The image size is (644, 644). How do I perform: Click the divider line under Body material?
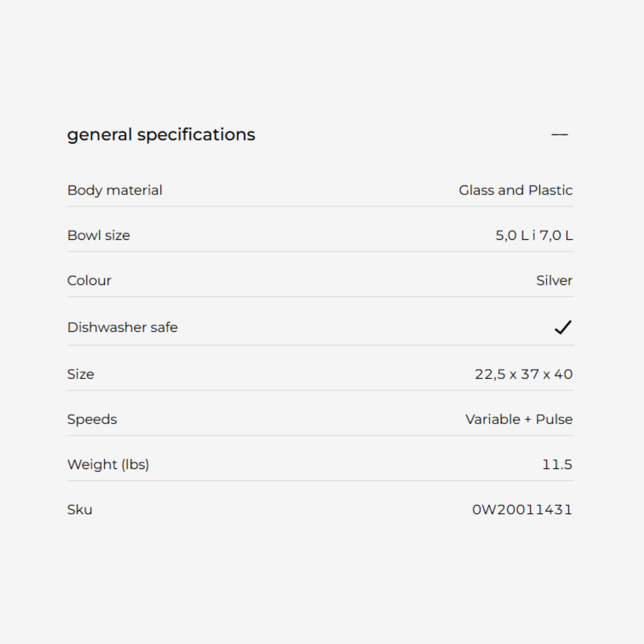(x=320, y=206)
